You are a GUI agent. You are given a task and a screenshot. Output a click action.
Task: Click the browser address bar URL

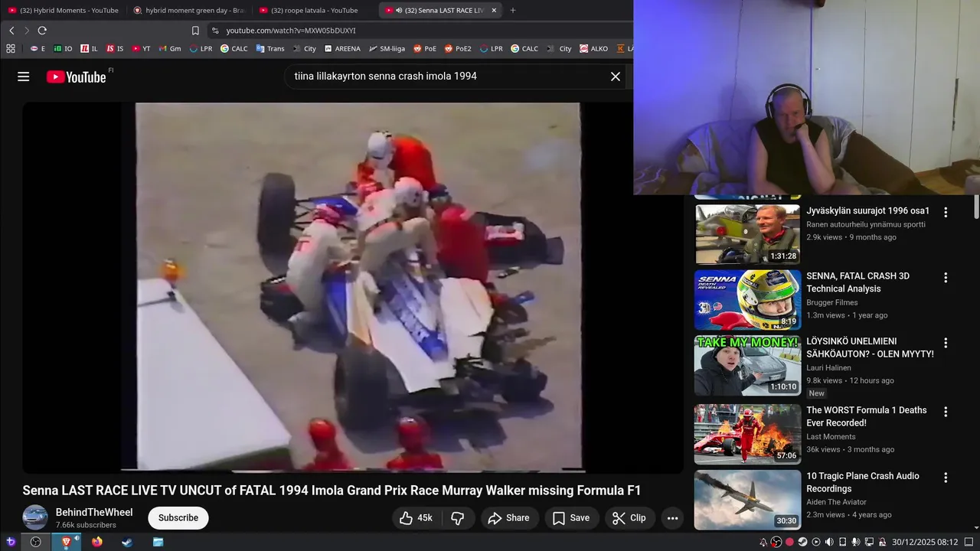pyautogui.click(x=291, y=31)
